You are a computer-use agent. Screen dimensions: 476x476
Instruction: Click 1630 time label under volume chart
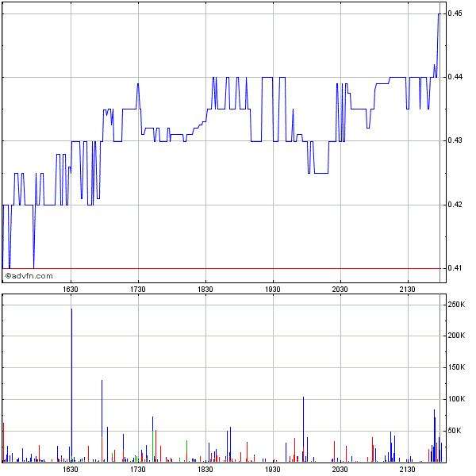[71, 470]
